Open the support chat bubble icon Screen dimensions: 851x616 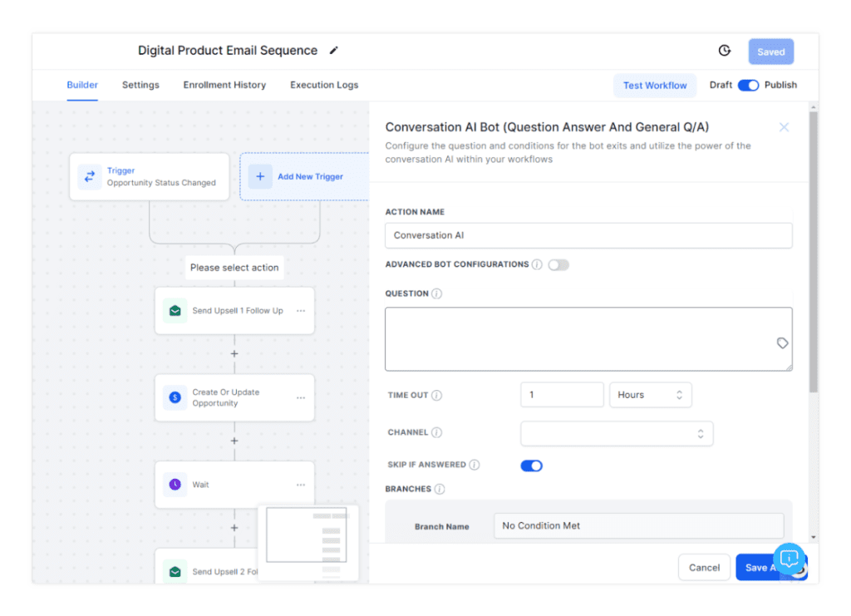(x=789, y=559)
